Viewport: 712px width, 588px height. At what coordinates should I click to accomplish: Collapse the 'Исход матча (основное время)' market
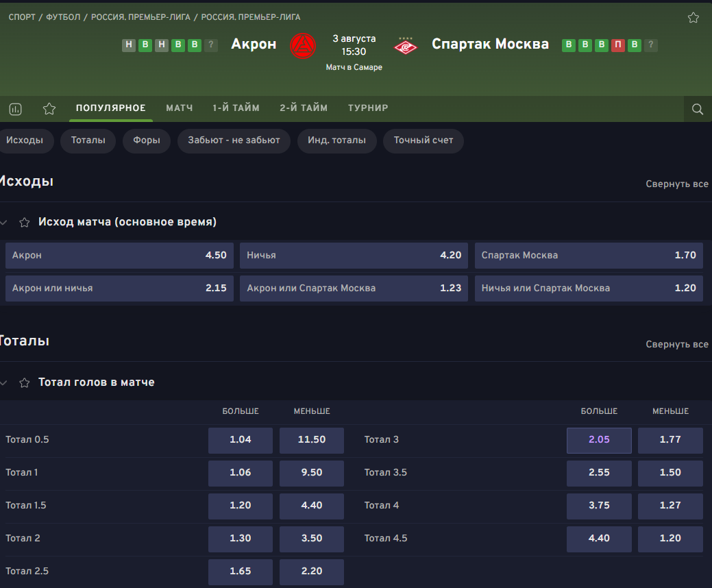pyautogui.click(x=3, y=222)
